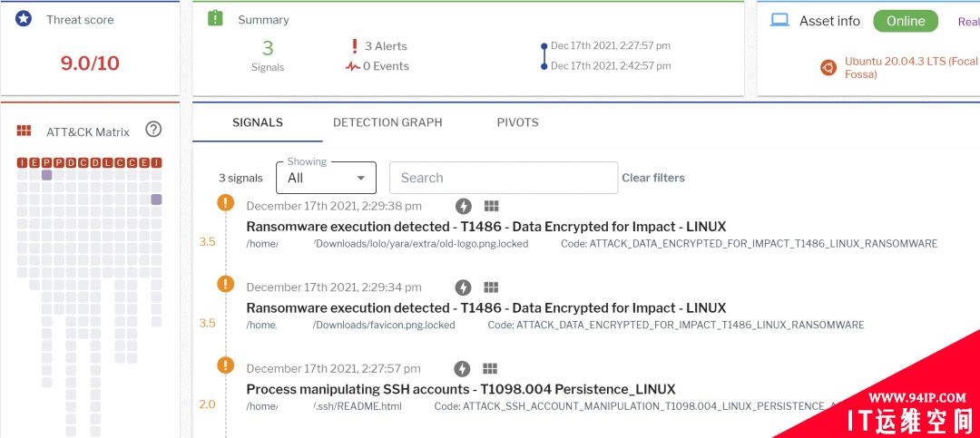Click the '3 Alerts' summary text

[x=386, y=46]
